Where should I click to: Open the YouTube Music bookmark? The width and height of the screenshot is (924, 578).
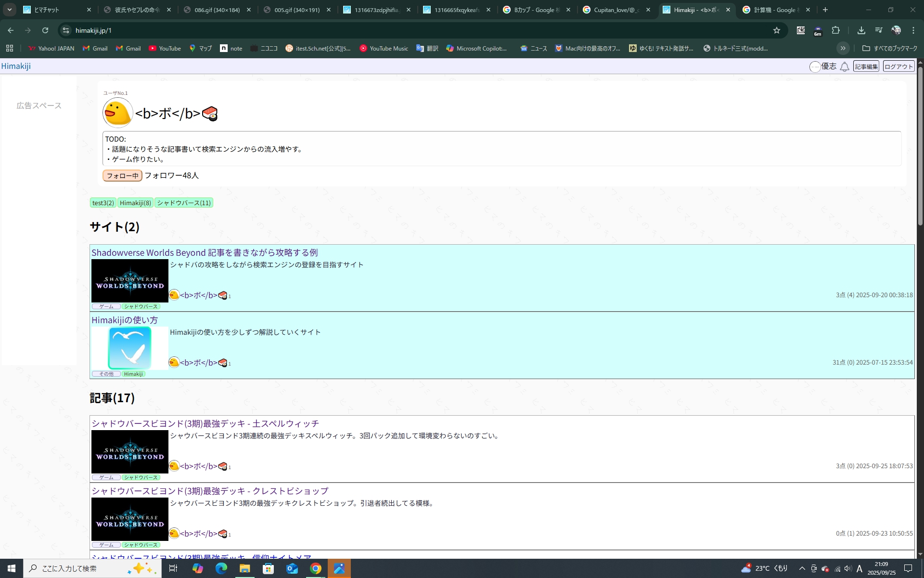click(384, 48)
